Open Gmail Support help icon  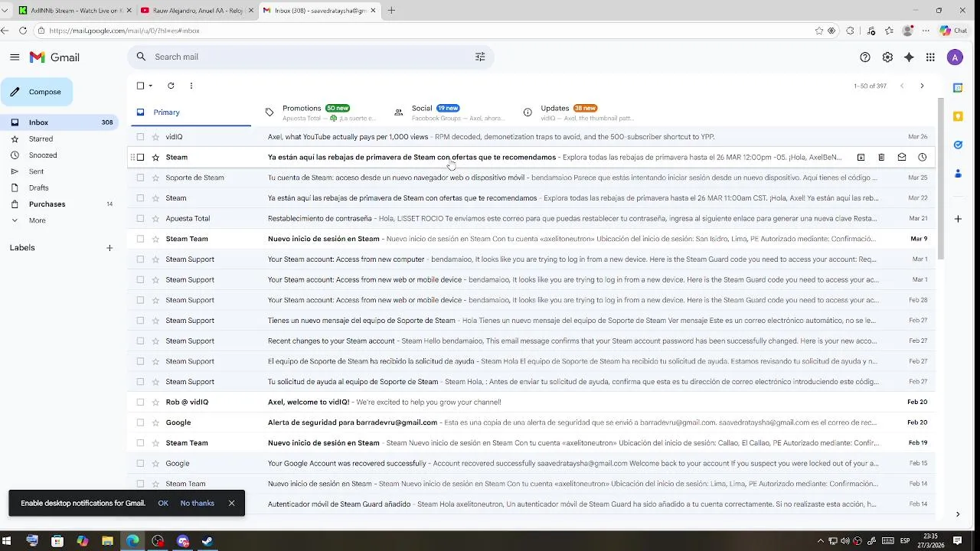[865, 57]
